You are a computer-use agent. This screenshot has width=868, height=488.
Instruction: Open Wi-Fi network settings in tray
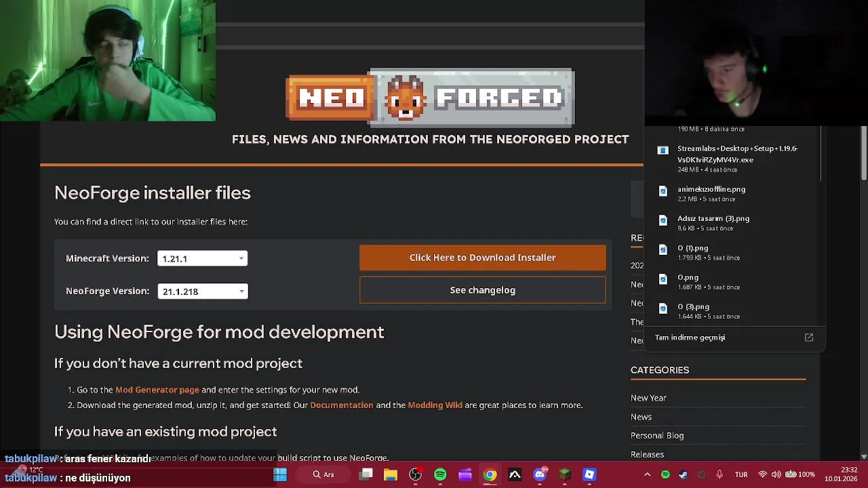pyautogui.click(x=763, y=474)
